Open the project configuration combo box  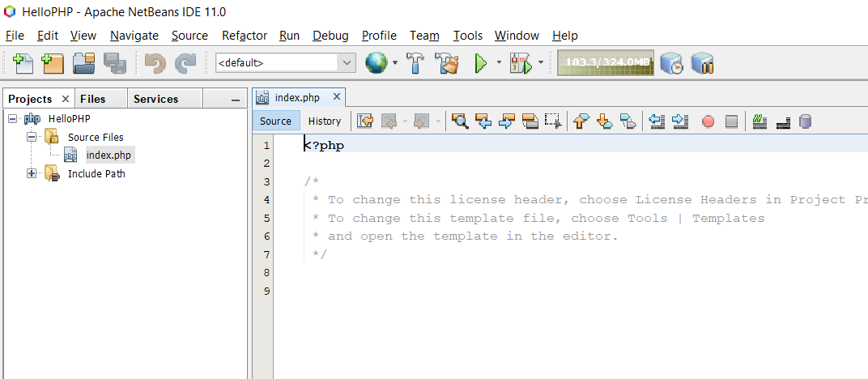[286, 62]
